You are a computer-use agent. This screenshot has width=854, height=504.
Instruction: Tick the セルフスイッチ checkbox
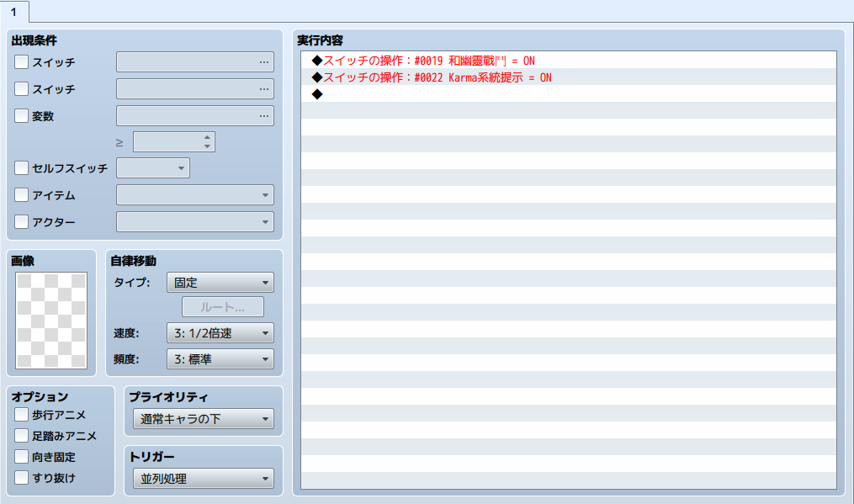coord(21,167)
